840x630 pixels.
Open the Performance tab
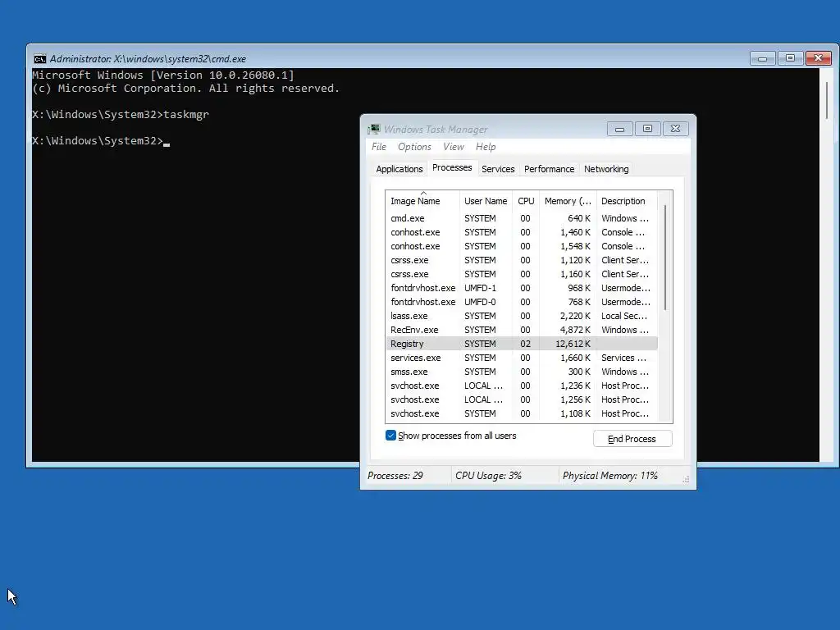click(x=549, y=169)
